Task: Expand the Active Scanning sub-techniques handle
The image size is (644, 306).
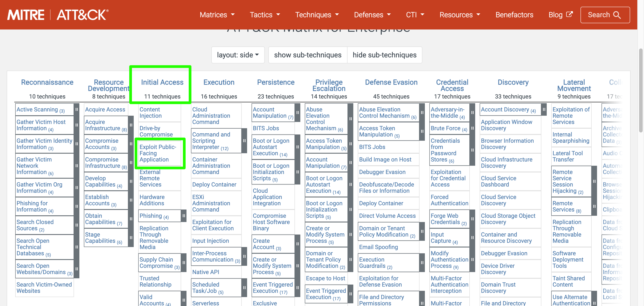Action: coord(76,110)
